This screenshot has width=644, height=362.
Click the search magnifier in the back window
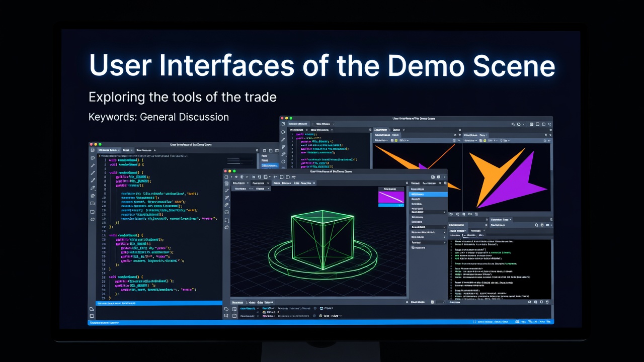click(x=513, y=124)
